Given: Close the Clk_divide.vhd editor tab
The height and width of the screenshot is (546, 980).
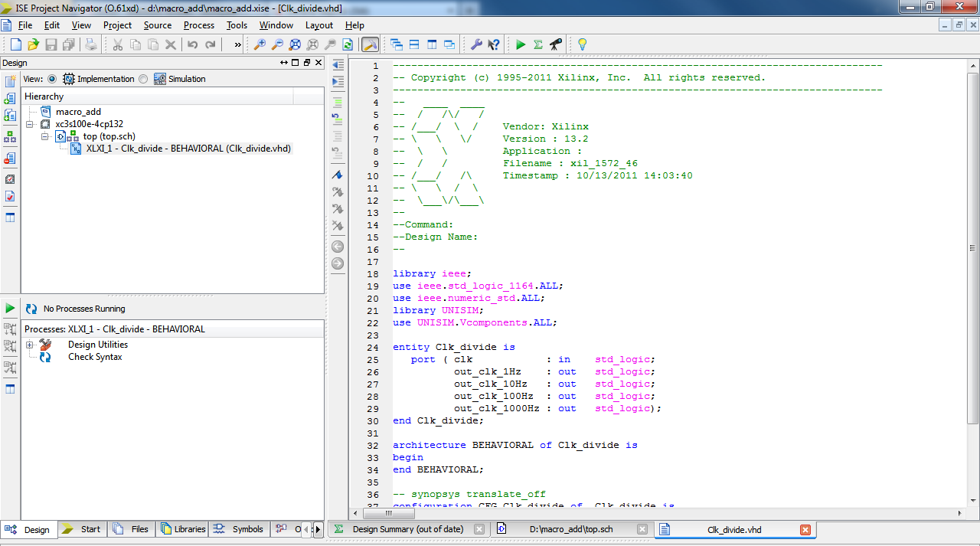Looking at the screenshot, I should (805, 529).
